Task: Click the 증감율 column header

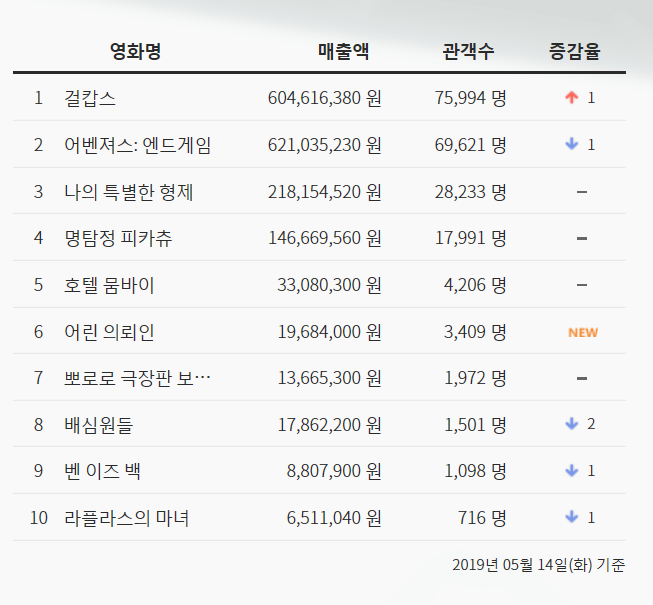Action: [575, 52]
